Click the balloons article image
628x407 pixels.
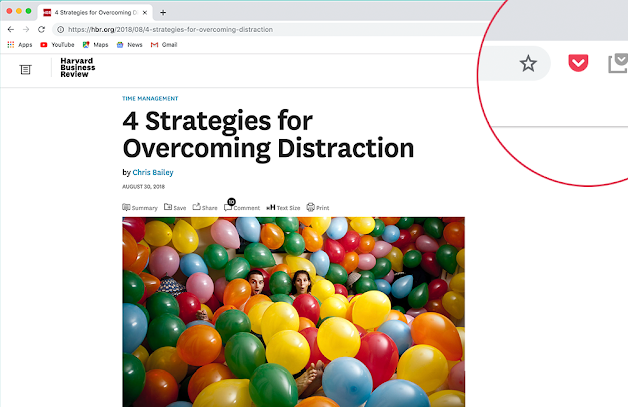(x=294, y=312)
